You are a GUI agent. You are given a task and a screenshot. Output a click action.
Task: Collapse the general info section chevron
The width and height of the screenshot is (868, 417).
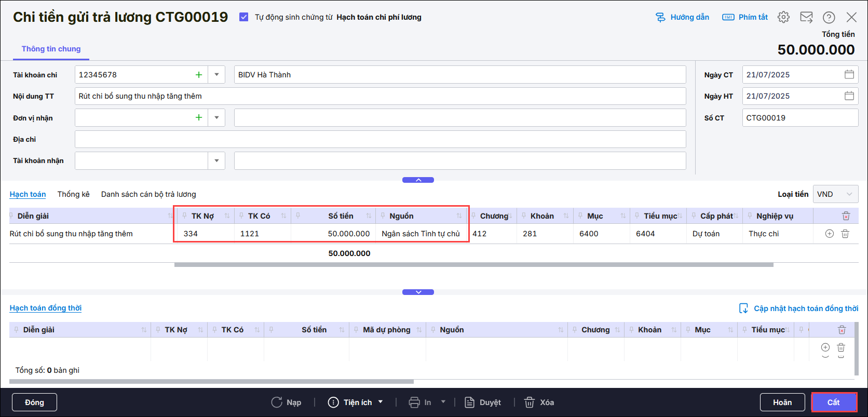tap(418, 180)
